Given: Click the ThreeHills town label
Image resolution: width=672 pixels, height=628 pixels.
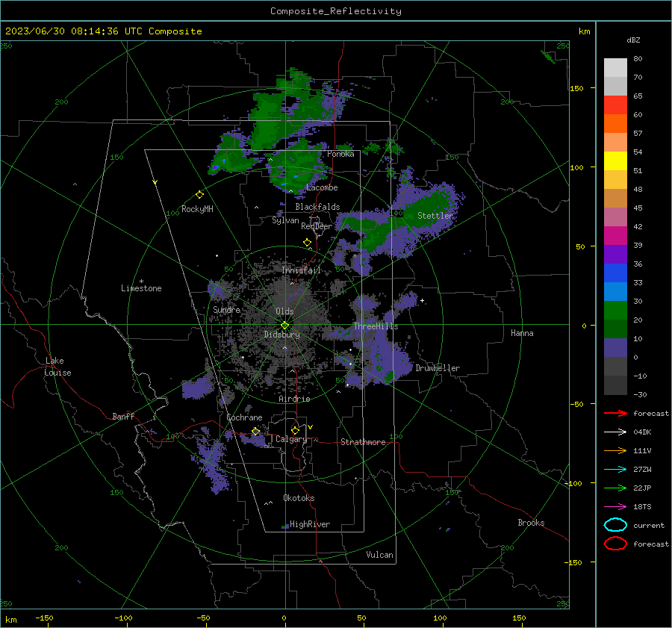Looking at the screenshot, I should (376, 326).
